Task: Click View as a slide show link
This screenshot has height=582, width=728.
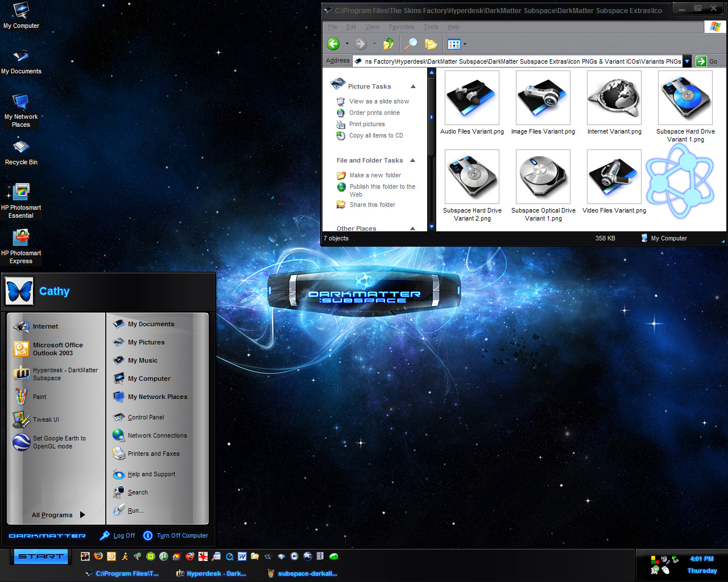Action: coord(379,101)
